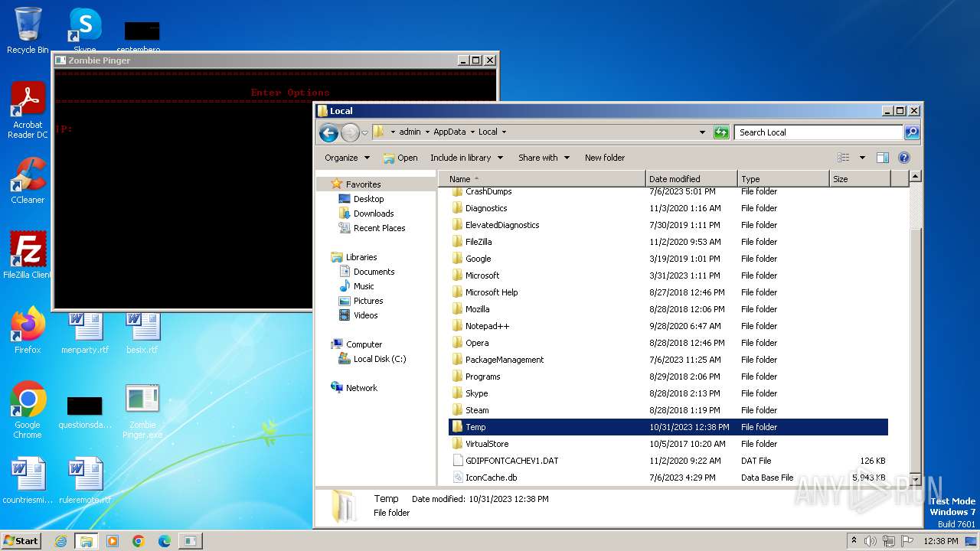980x551 pixels.
Task: Select Zombie Pinger.exe desktop icon
Action: click(142, 411)
